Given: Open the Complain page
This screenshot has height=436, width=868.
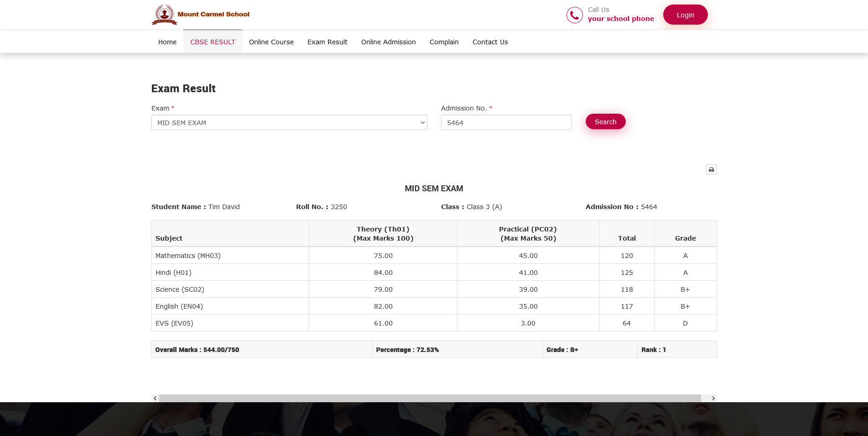Looking at the screenshot, I should (x=444, y=42).
